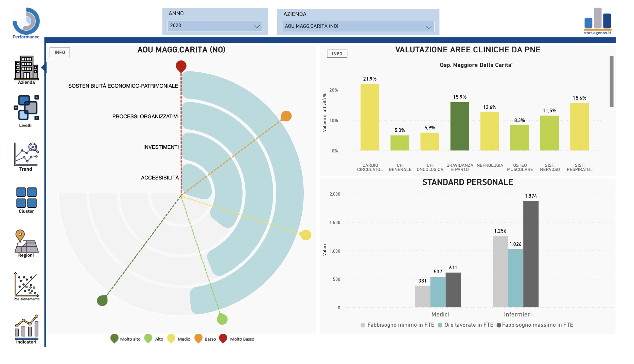Viewport: 634px width, 364px height.
Task: Click INFO button on radial chart panel
Action: coord(60,53)
